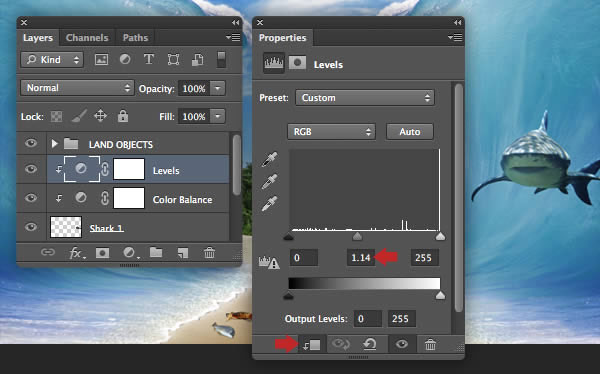The width and height of the screenshot is (600, 374).
Task: Lock layer position move icon
Action: (100, 116)
